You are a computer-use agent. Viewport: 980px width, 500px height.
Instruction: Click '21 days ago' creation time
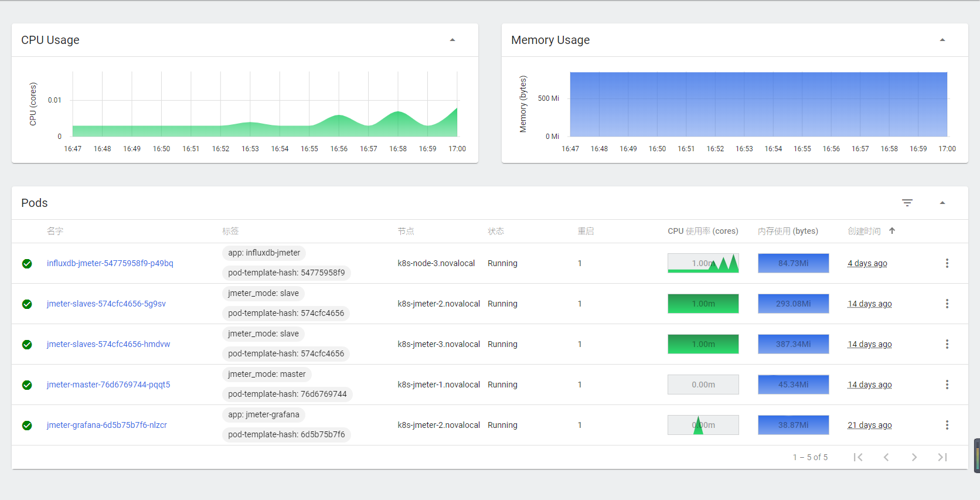pos(870,425)
